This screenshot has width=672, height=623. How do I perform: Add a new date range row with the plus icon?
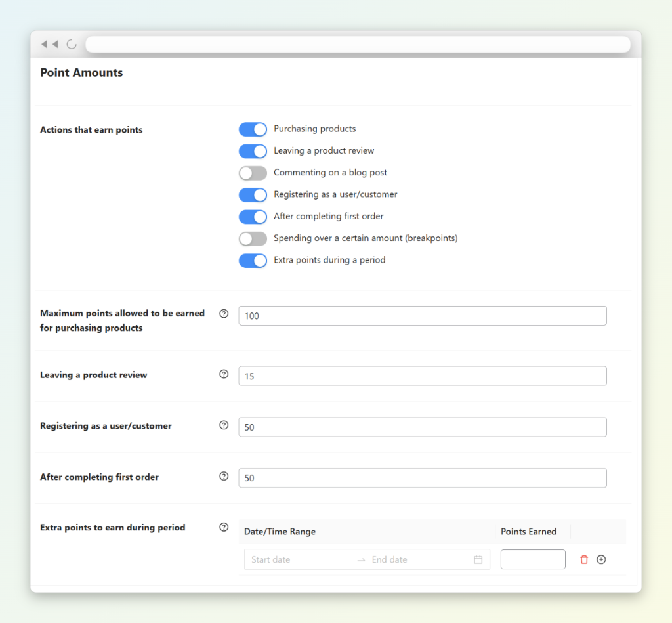coord(601,559)
